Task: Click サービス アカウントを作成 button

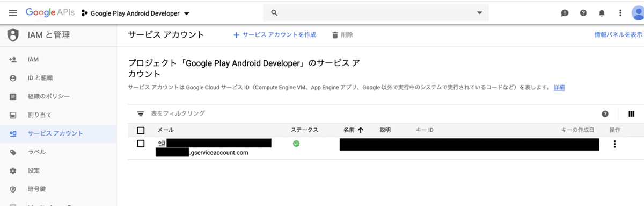Action: tap(274, 35)
